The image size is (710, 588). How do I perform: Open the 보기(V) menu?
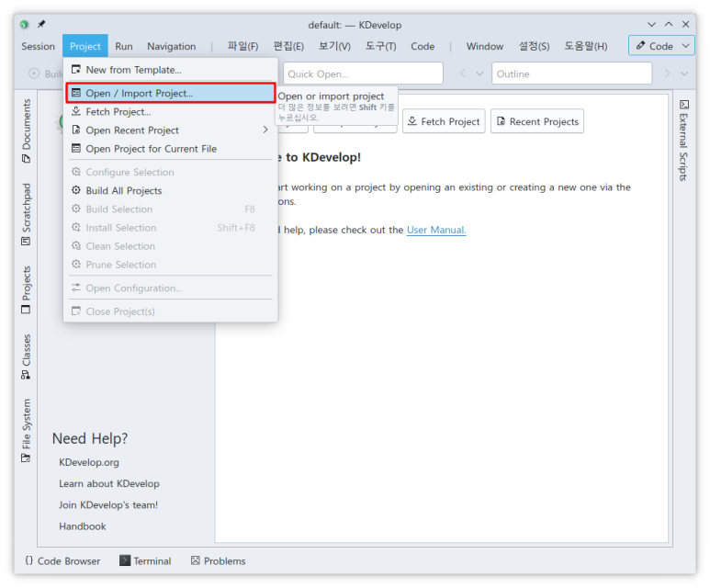pos(334,46)
